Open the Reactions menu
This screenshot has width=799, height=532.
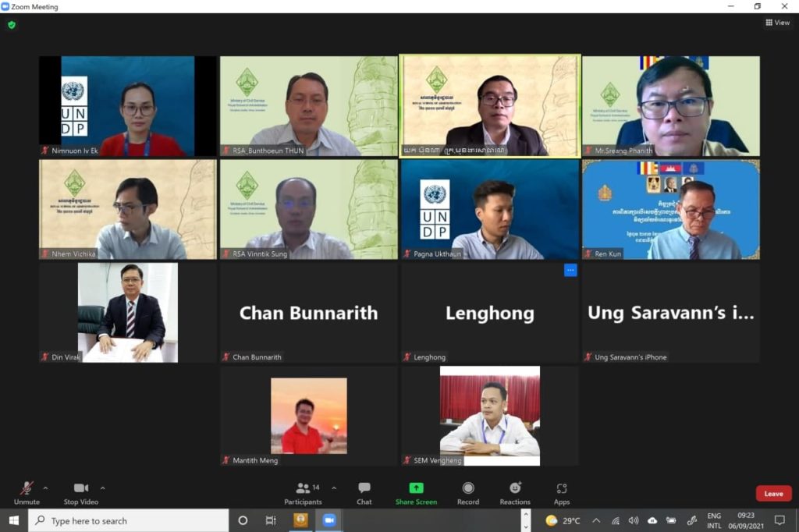(515, 494)
